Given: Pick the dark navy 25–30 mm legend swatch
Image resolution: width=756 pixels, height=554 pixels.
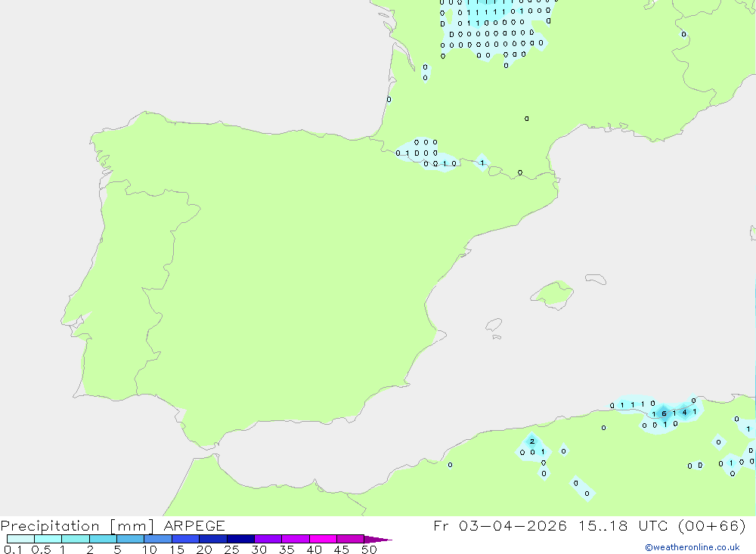Looking at the screenshot, I should click(x=240, y=540).
